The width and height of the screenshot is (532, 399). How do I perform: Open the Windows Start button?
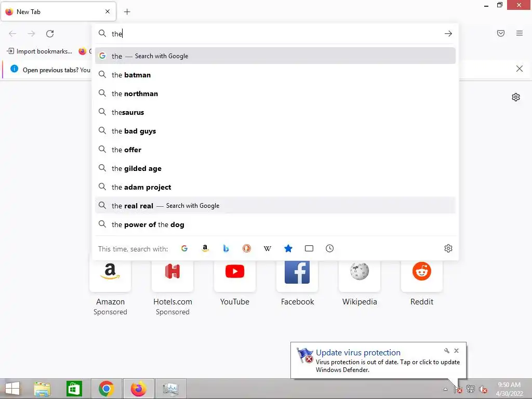(12, 389)
